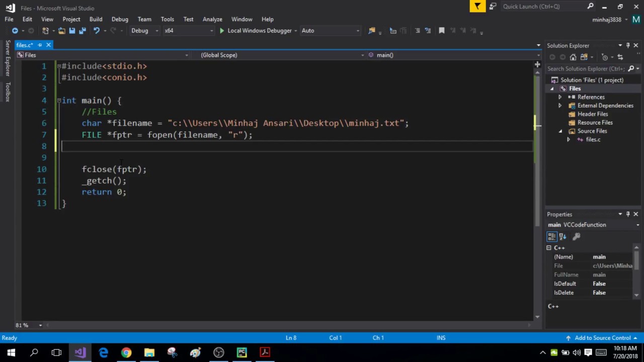Navigate backward with the toolbar back arrow

[x=15, y=31]
